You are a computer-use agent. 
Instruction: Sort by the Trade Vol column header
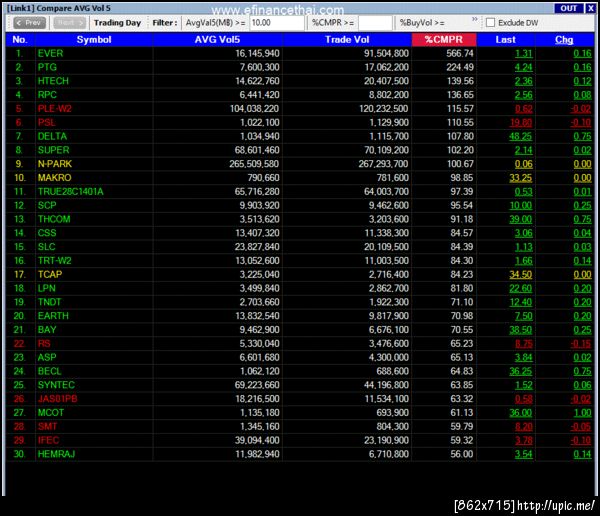pos(347,40)
